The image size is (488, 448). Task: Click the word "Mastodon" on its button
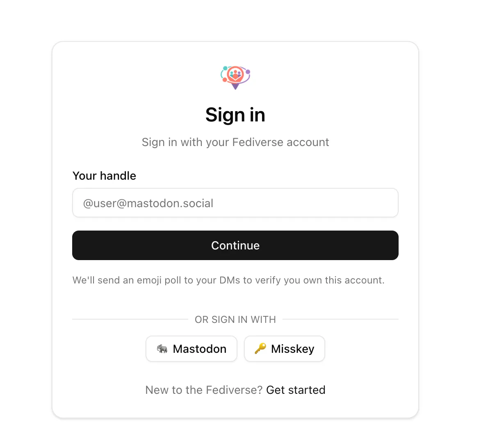tap(200, 349)
